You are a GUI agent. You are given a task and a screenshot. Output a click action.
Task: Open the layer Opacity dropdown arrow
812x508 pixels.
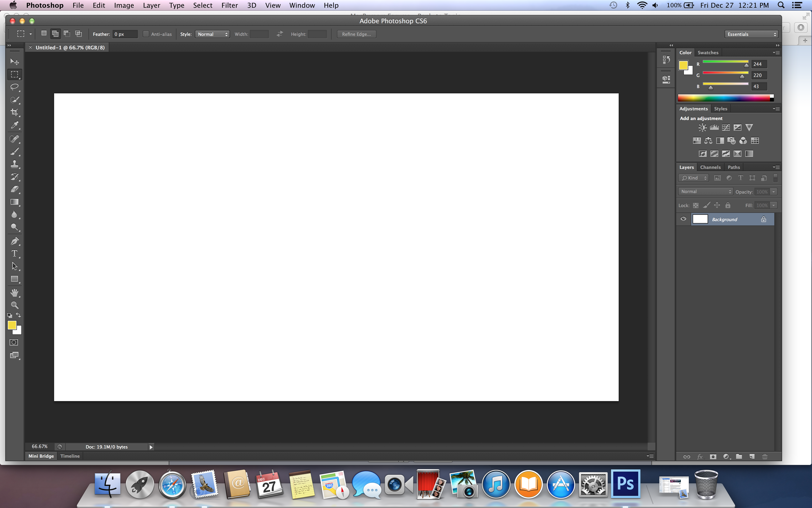[773, 192]
